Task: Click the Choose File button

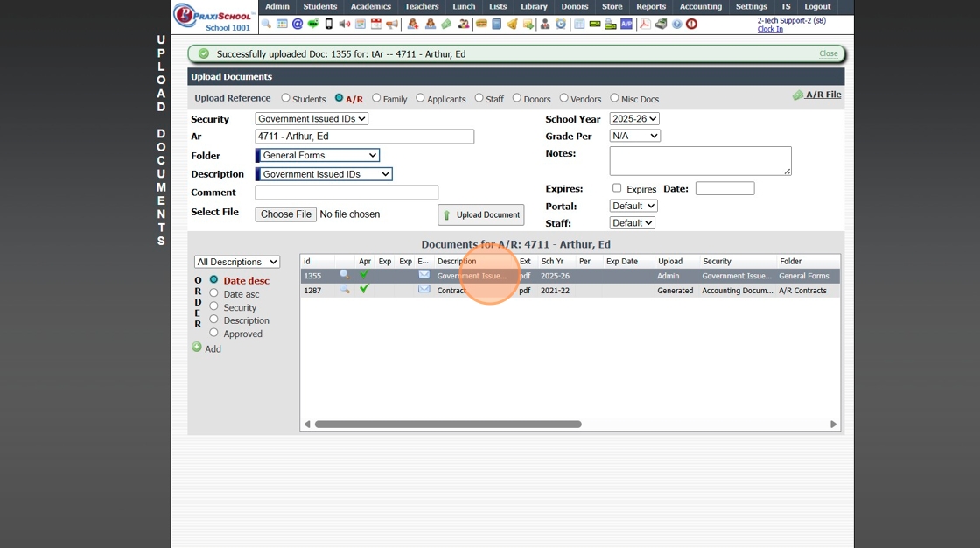Action: [285, 214]
